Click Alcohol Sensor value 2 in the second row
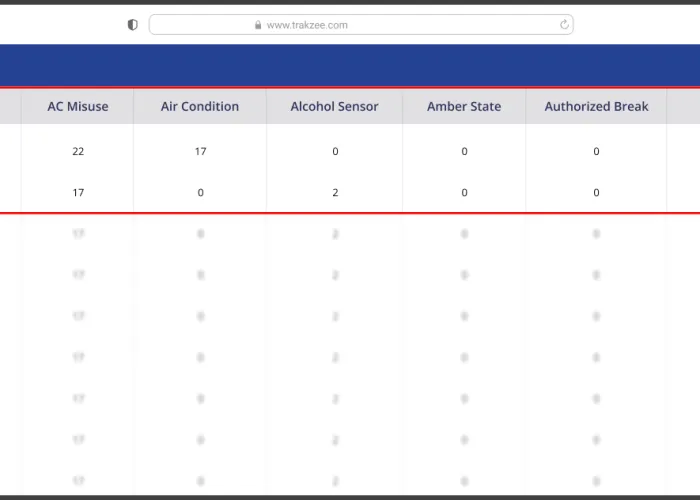700x500 pixels. [335, 193]
